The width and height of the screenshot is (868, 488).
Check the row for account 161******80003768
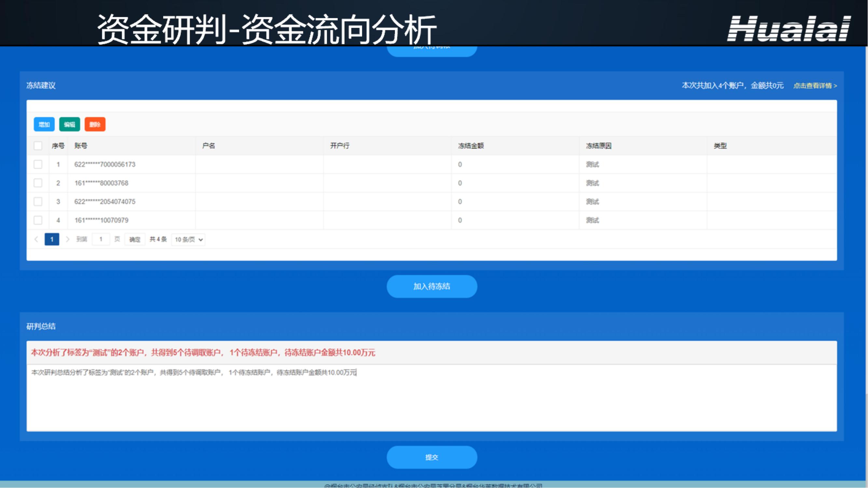point(38,183)
